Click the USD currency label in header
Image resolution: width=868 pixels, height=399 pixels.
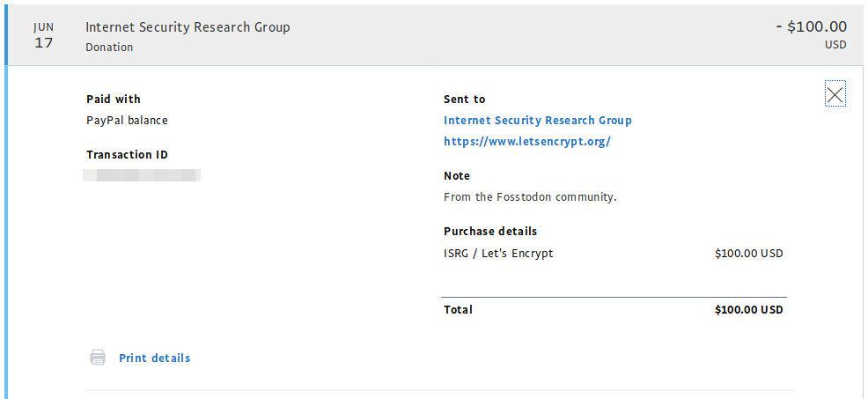[835, 45]
